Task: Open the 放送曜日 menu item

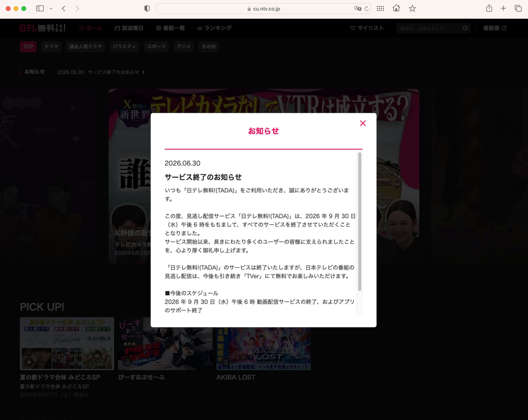Action: [x=129, y=28]
